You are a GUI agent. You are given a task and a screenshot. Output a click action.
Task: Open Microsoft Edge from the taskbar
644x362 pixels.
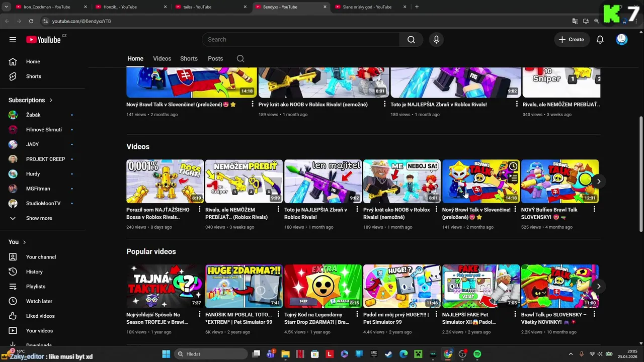(404, 354)
